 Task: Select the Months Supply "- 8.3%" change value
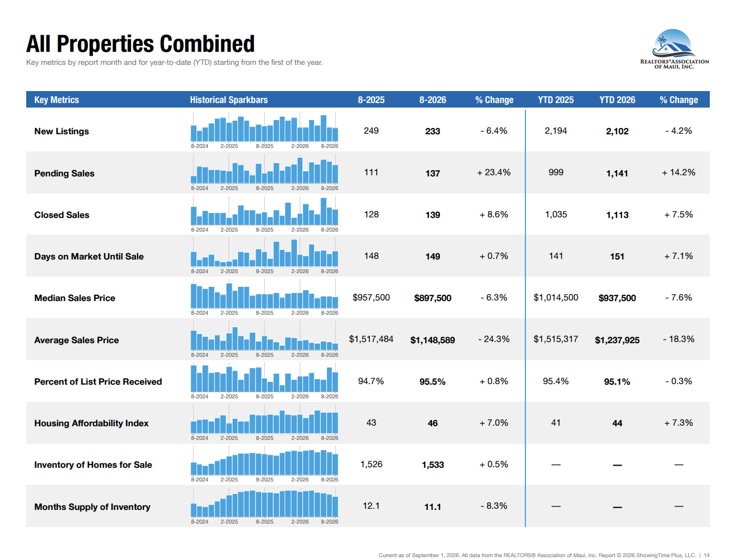point(494,506)
